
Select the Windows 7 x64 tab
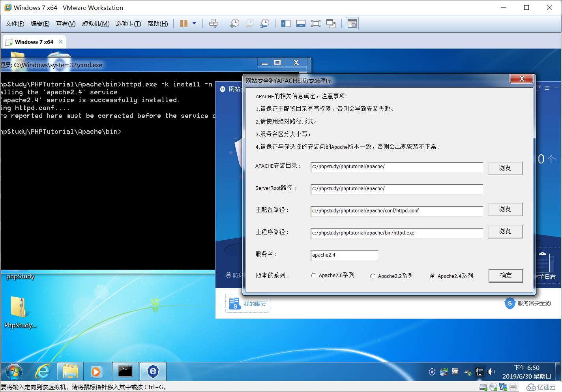(x=34, y=42)
